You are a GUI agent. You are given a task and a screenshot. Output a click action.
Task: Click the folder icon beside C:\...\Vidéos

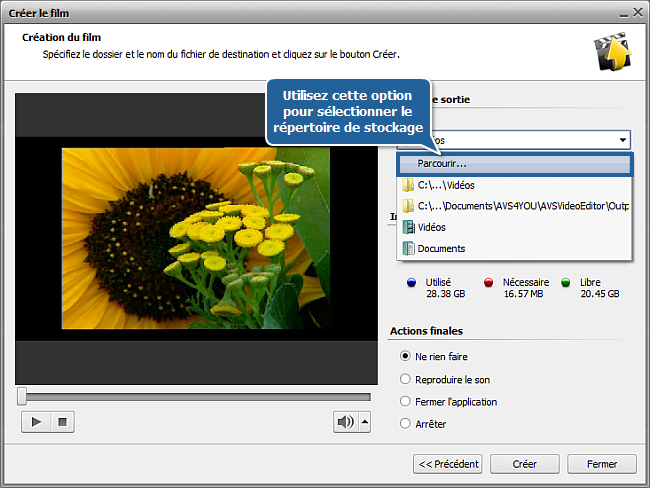pyautogui.click(x=408, y=185)
